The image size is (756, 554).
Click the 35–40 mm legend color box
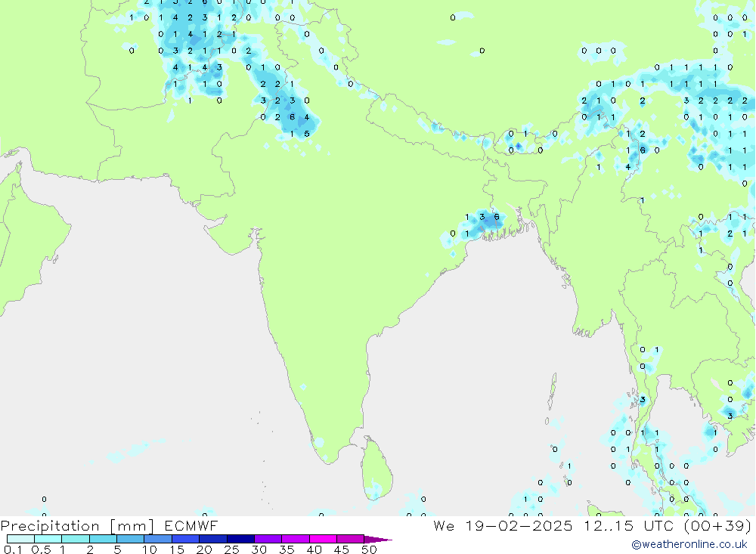296,539
